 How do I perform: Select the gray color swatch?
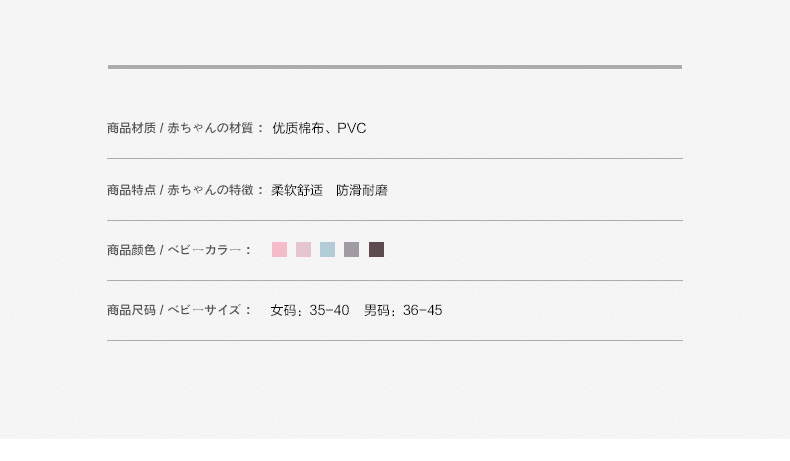pos(351,250)
